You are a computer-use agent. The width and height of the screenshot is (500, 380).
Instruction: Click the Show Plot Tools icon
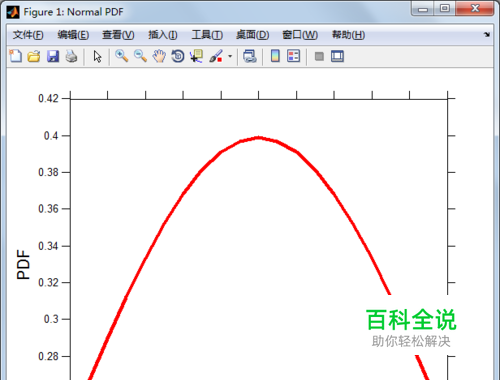(337, 56)
